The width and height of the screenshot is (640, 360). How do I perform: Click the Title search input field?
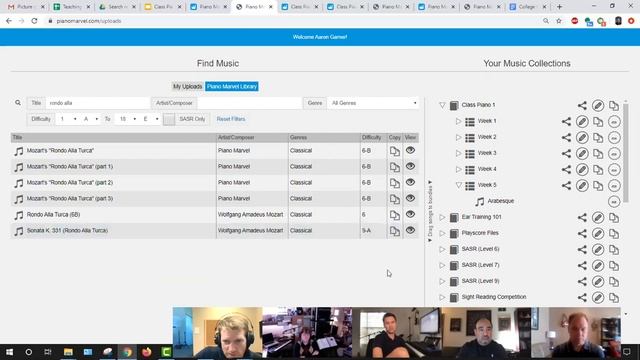[98, 103]
